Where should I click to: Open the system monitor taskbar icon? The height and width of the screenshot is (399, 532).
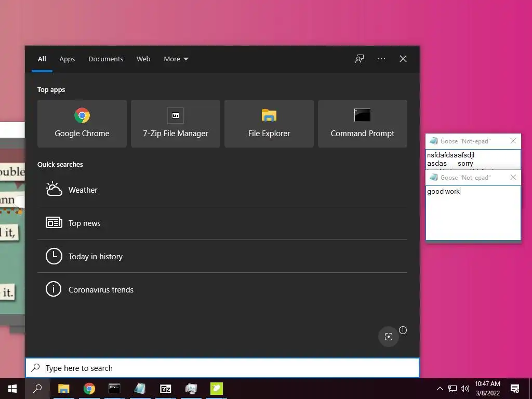[191, 389]
